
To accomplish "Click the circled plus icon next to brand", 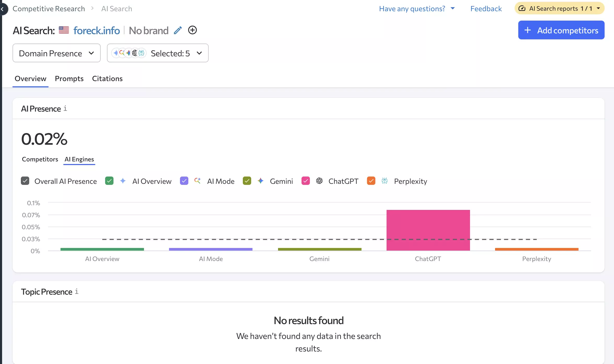I will (x=192, y=30).
